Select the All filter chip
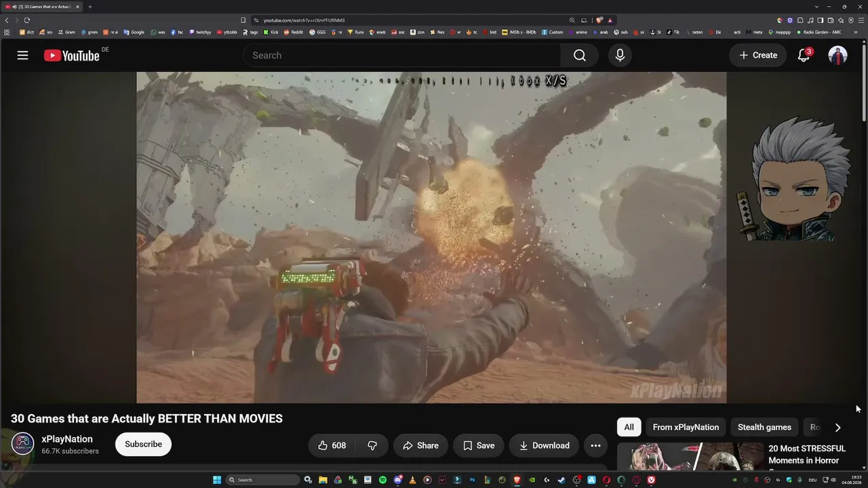Image resolution: width=868 pixels, height=488 pixels. click(629, 427)
